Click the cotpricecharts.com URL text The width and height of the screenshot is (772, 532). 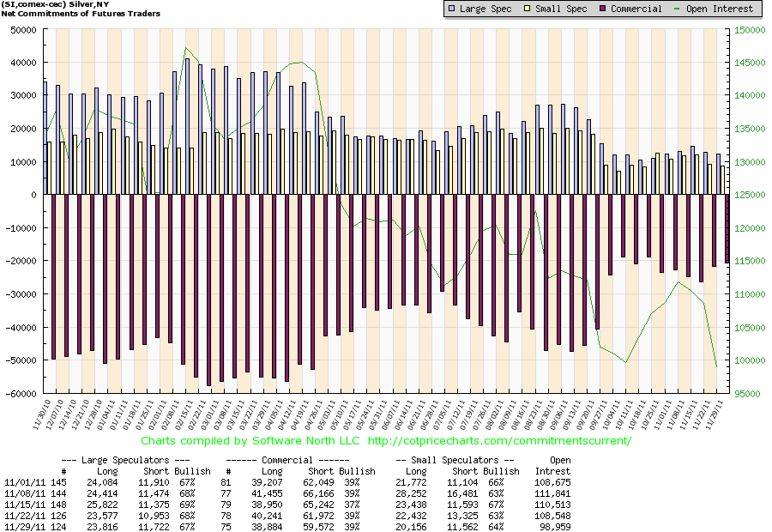(x=499, y=441)
